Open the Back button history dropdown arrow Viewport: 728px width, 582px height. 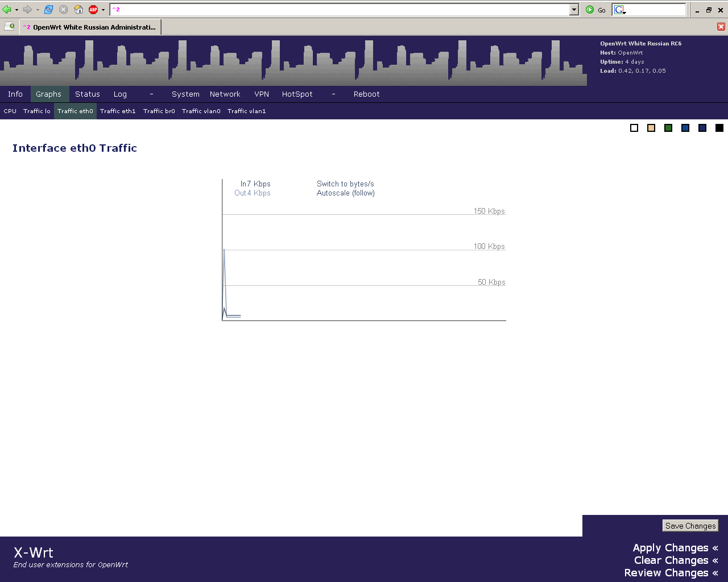click(16, 10)
